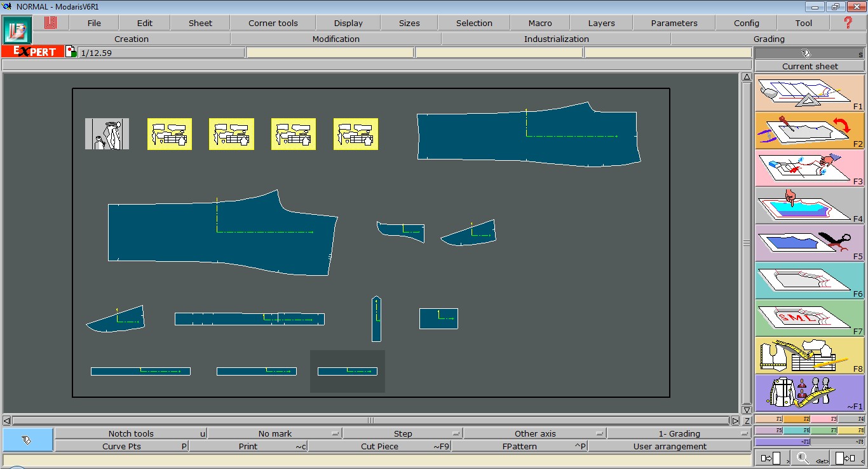
Task: Select the small rectangular pocket piece
Action: click(x=438, y=318)
